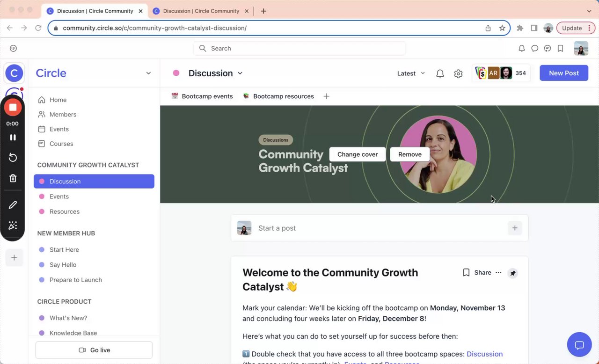Open direct messages chat bubble icon
The height and width of the screenshot is (364, 599).
point(534,48)
